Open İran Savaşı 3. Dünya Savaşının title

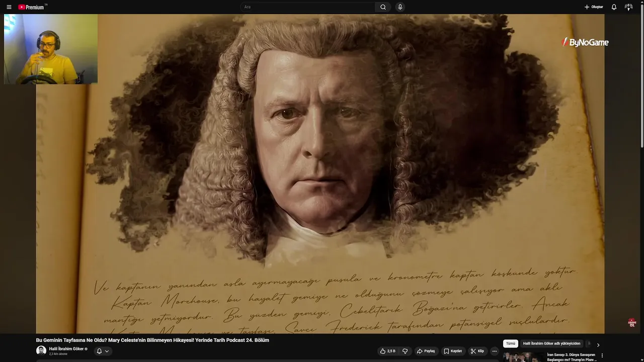572,357
